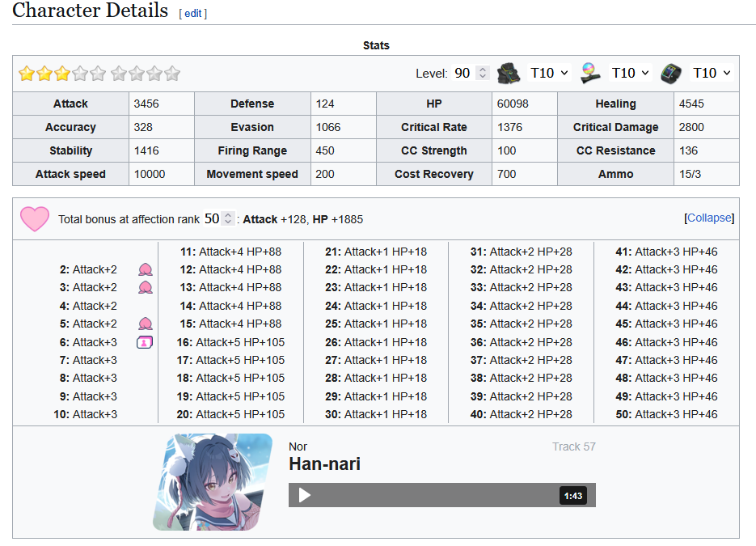Image resolution: width=756 pixels, height=546 pixels.
Task: Click rank 16 bonus Attack+5 HP+105
Action: 230,342
